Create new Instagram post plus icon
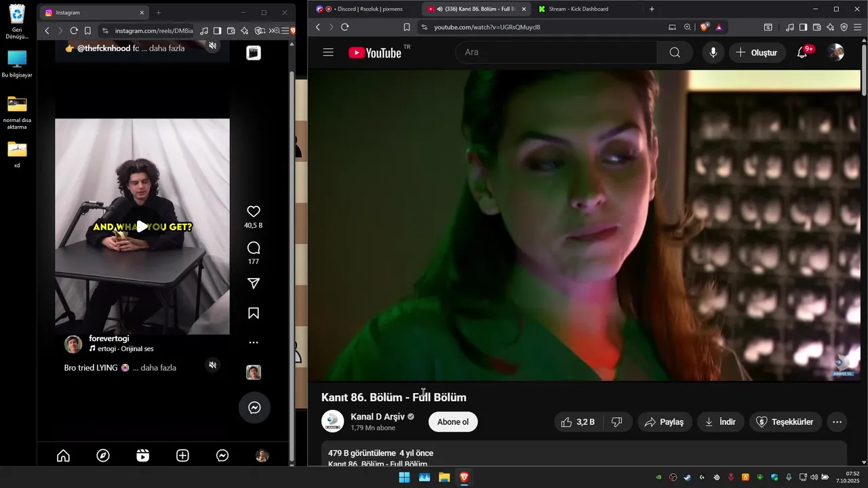The image size is (868, 488). [182, 456]
